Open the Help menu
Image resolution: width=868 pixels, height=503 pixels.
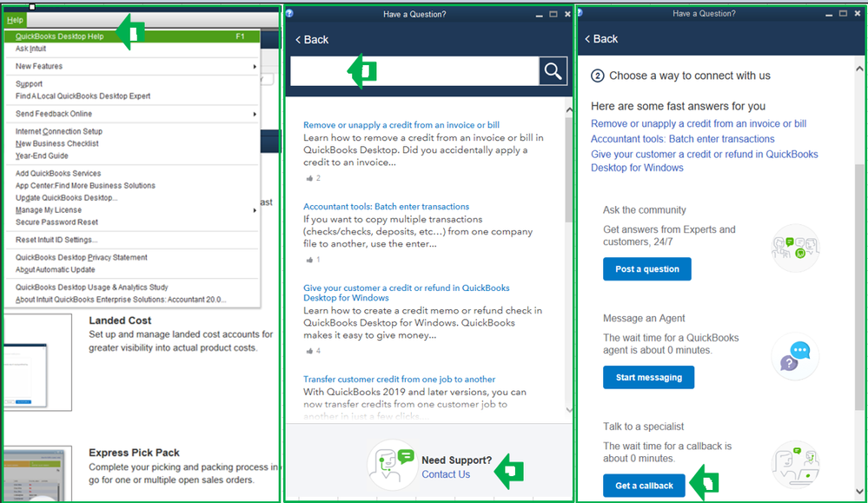pyautogui.click(x=15, y=20)
